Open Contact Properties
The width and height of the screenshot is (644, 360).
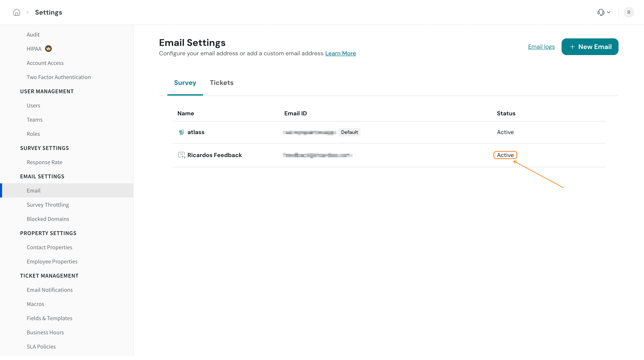(49, 247)
